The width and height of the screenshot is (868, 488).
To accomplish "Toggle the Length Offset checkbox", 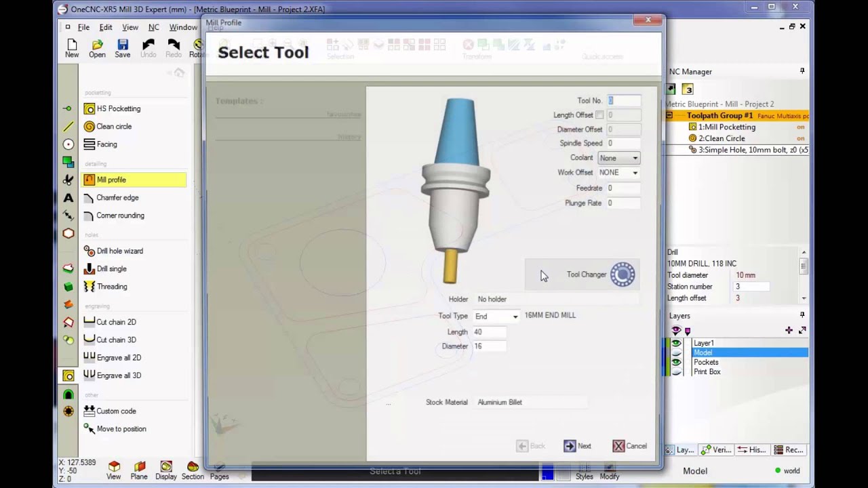I will (599, 115).
